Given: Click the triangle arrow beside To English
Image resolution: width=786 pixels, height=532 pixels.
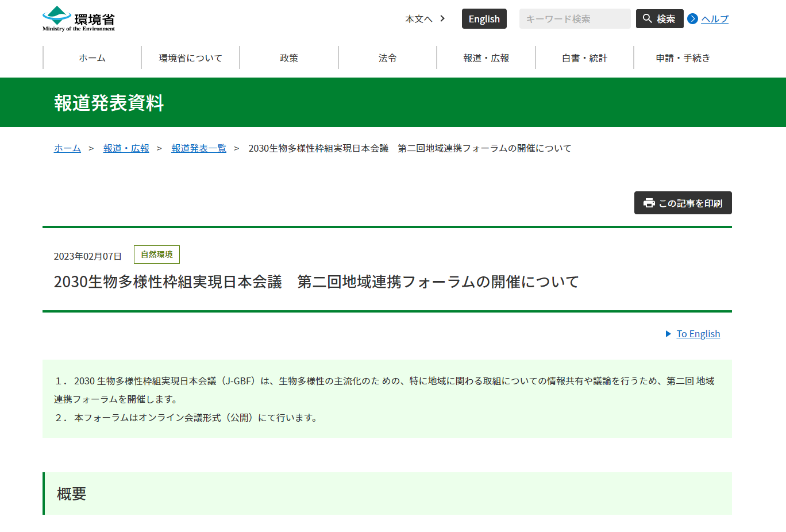Looking at the screenshot, I should tap(668, 334).
